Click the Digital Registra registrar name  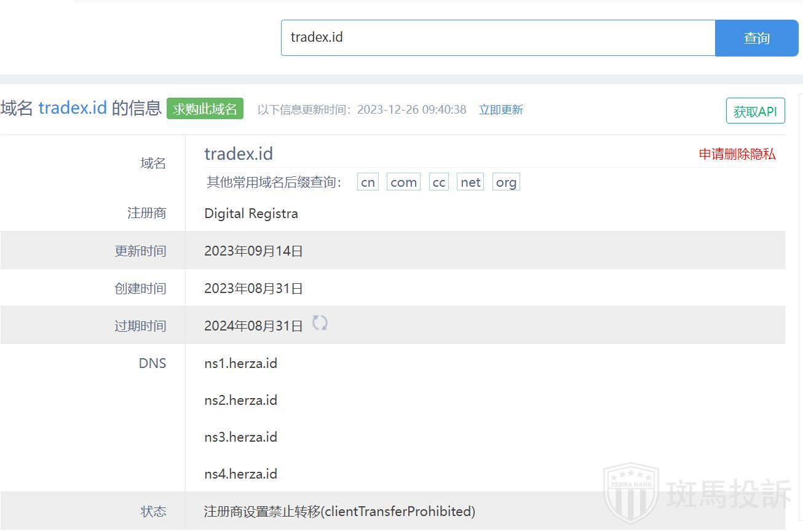(251, 214)
